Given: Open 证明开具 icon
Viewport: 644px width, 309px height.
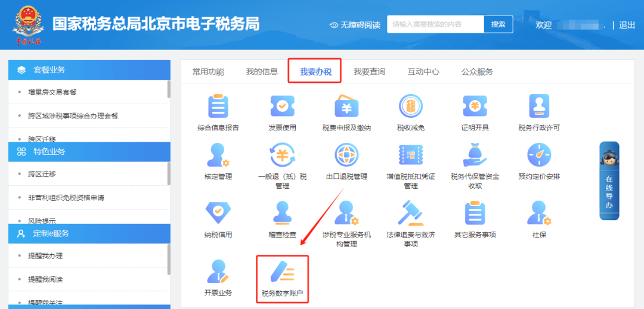Looking at the screenshot, I should [x=475, y=106].
